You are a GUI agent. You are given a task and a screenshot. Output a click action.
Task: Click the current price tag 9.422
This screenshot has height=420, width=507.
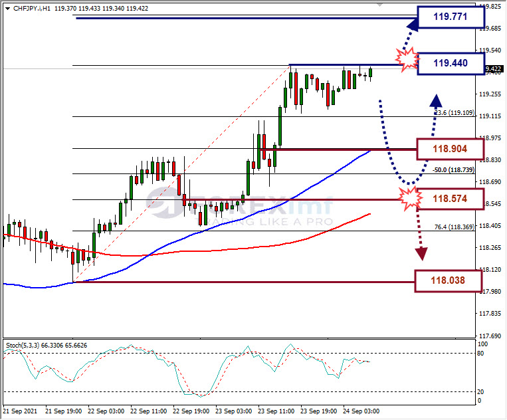pyautogui.click(x=494, y=69)
